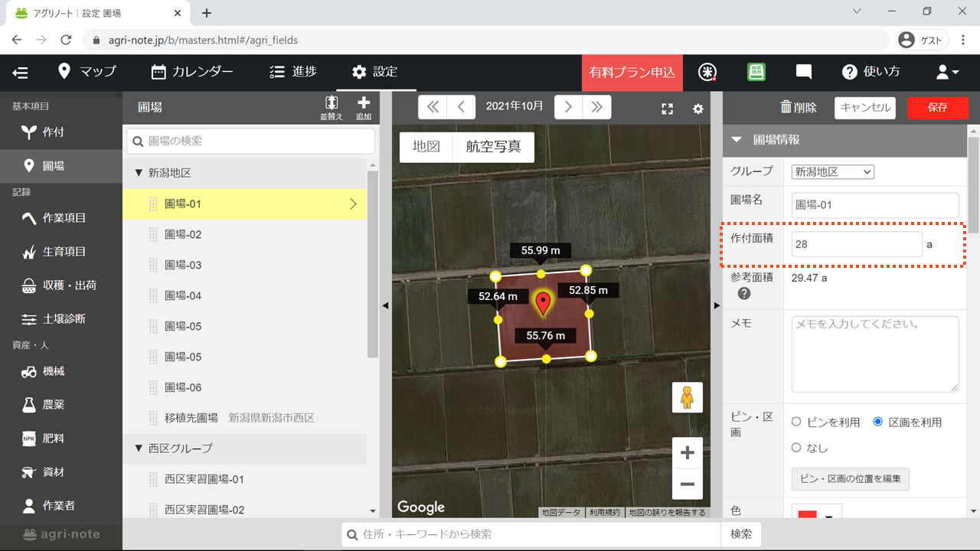The height and width of the screenshot is (551, 980).
Task: Click the 追加 plus icon to add field
Action: (363, 103)
